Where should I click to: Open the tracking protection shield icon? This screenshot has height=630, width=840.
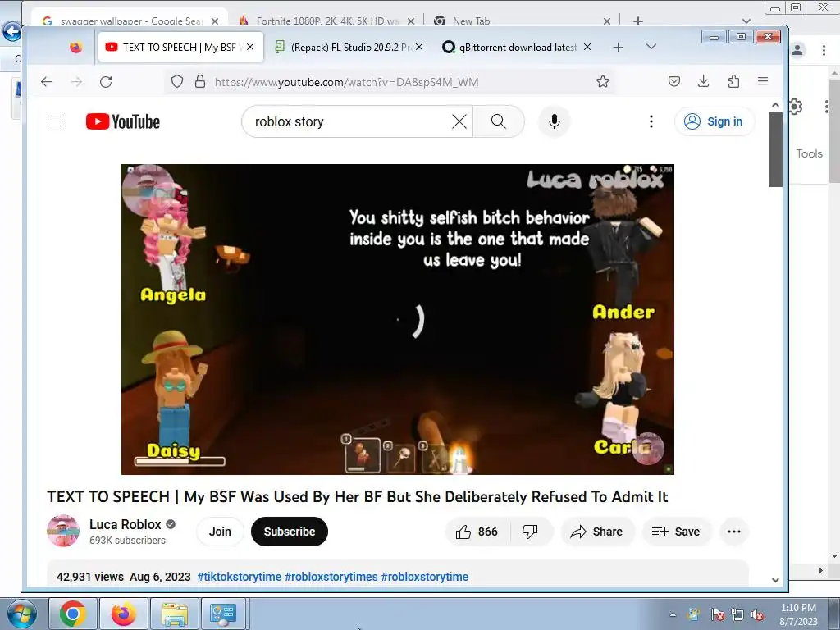(x=177, y=81)
